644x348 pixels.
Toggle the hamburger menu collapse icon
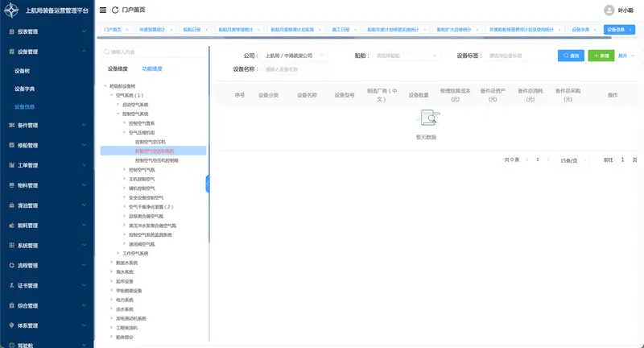[103, 10]
